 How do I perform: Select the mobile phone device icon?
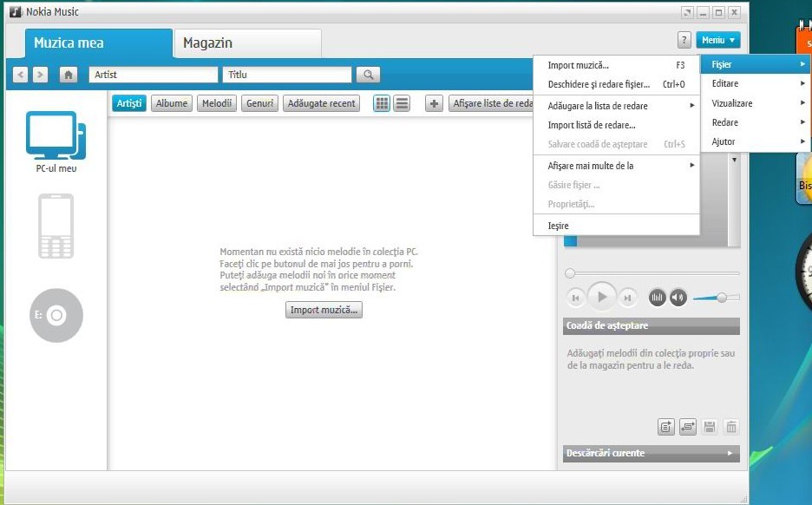click(x=56, y=226)
